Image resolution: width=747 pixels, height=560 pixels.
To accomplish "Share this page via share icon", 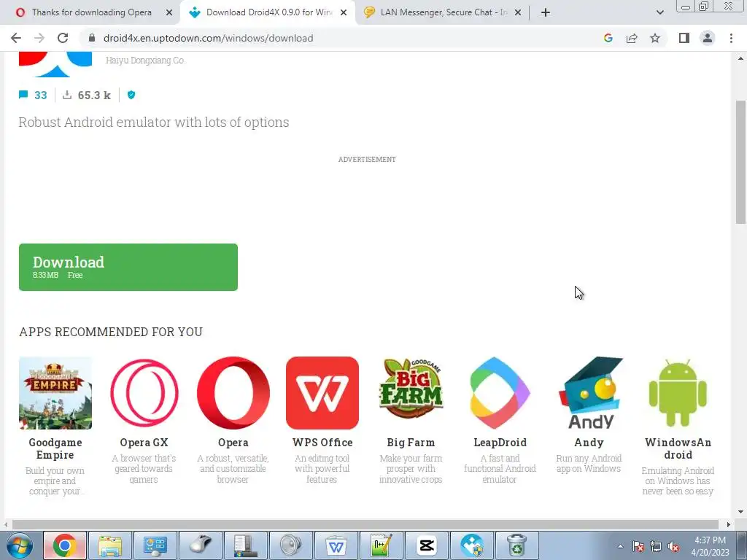I will [x=632, y=38].
